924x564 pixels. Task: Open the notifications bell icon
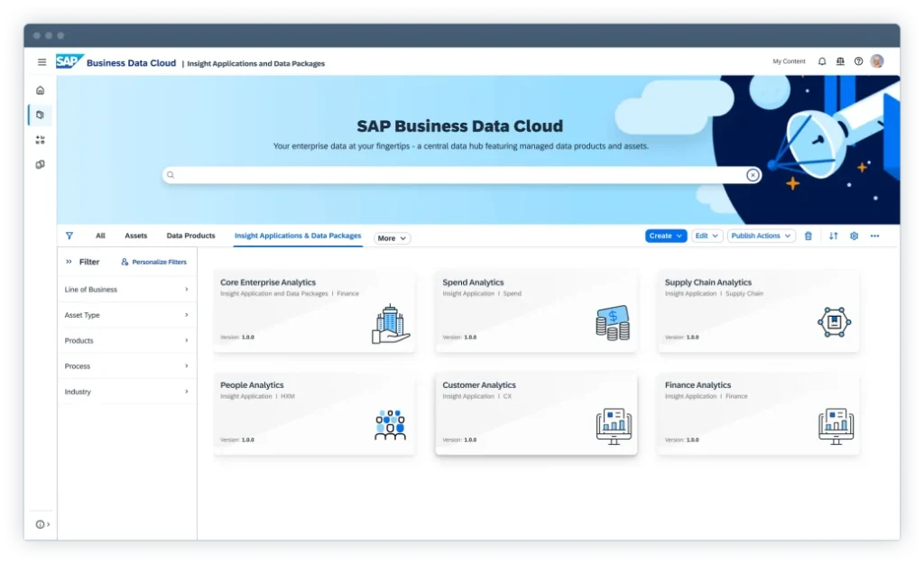click(x=821, y=61)
